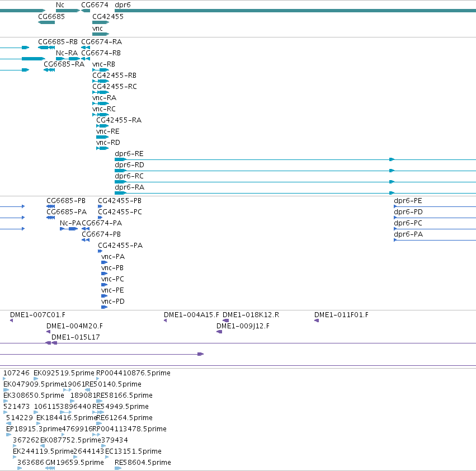Image resolution: width=476 pixels, height=471 pixels.
Task: Select transcript dpr6-RC
Action: pos(129,176)
